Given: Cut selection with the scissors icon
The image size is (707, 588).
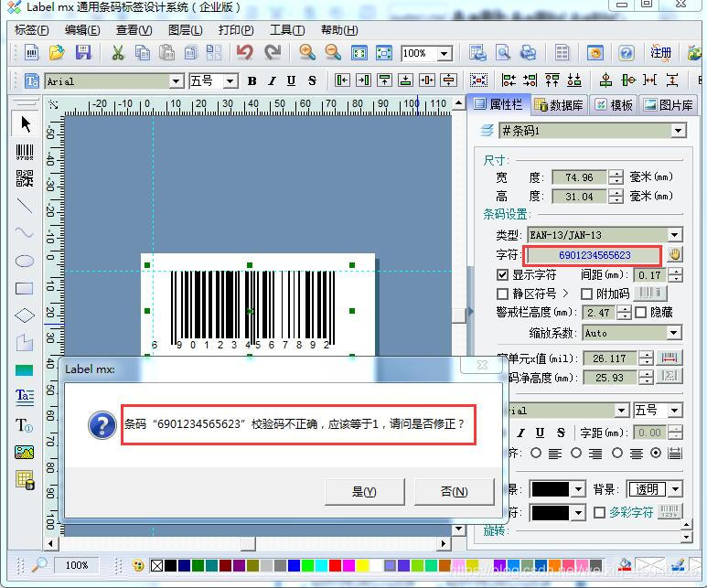Looking at the screenshot, I should (118, 53).
